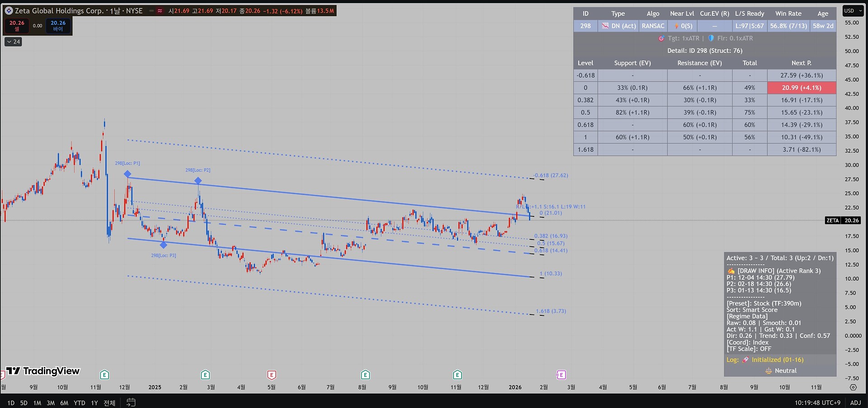
Task: Click the 1.618 (3.73) level label
Action: point(551,311)
